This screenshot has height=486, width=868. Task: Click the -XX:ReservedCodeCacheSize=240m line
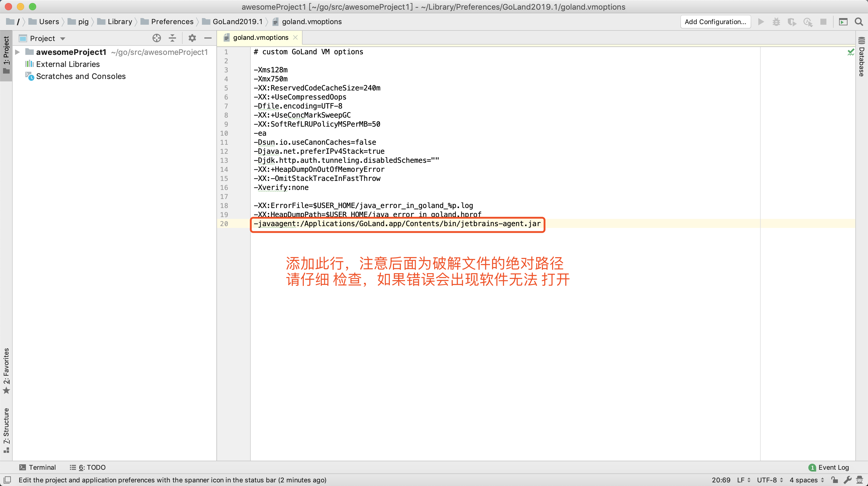pyautogui.click(x=317, y=88)
